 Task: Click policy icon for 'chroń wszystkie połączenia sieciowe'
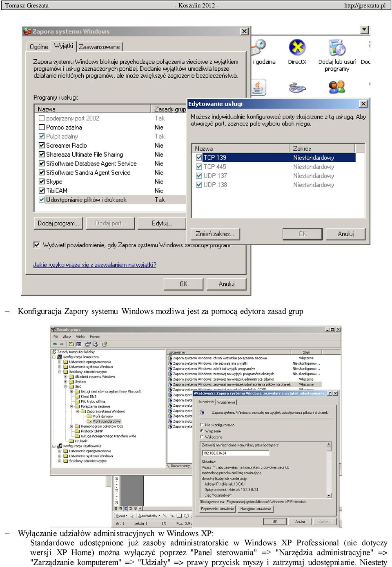coord(170,358)
